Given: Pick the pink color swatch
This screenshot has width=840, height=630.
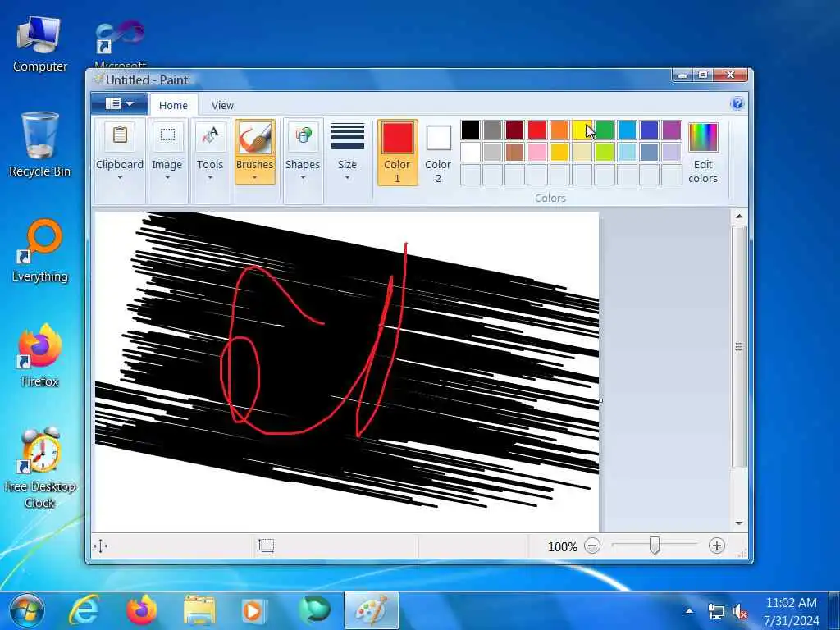Looking at the screenshot, I should [x=536, y=152].
